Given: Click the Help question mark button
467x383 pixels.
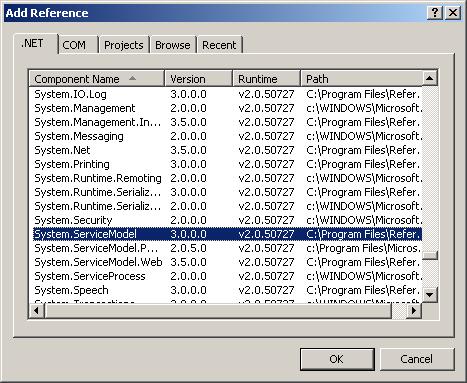Looking at the screenshot, I should 435,13.
